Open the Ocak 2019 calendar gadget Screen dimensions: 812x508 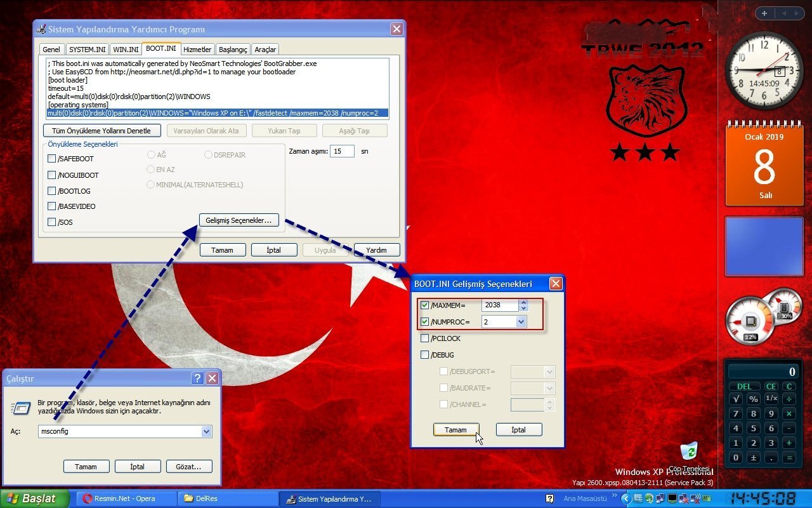[x=764, y=163]
